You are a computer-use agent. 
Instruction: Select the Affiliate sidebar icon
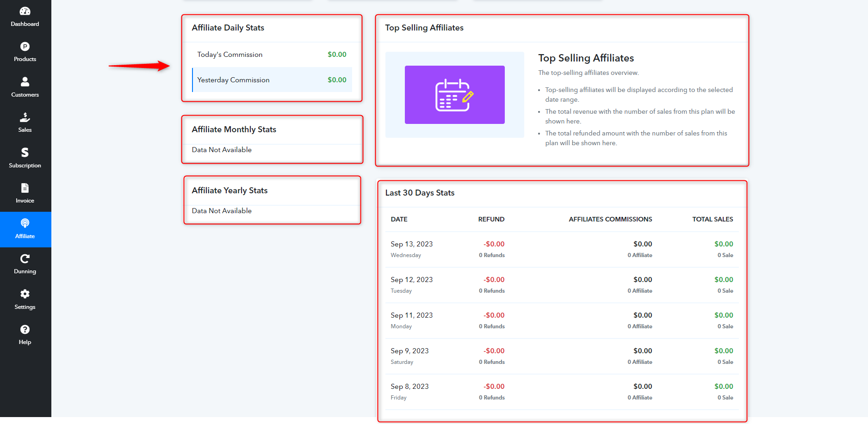25,223
